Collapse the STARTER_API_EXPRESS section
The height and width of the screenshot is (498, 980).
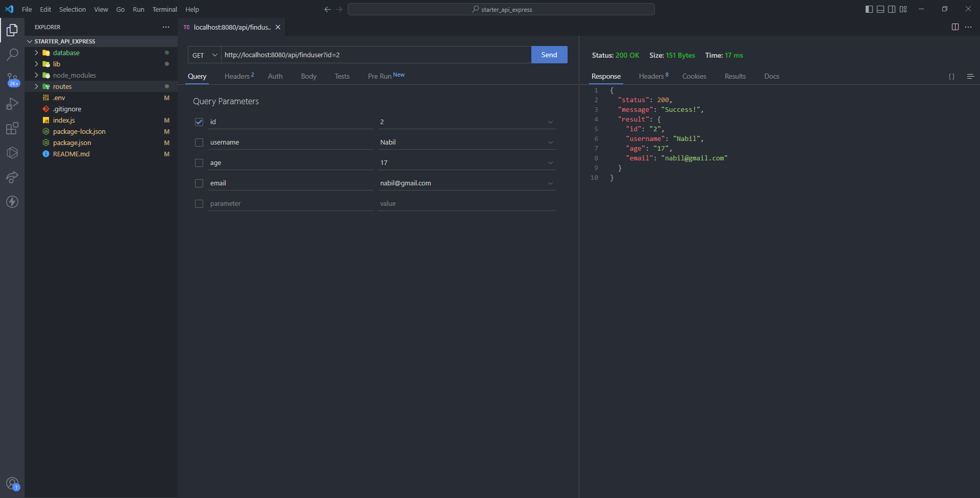101,41
